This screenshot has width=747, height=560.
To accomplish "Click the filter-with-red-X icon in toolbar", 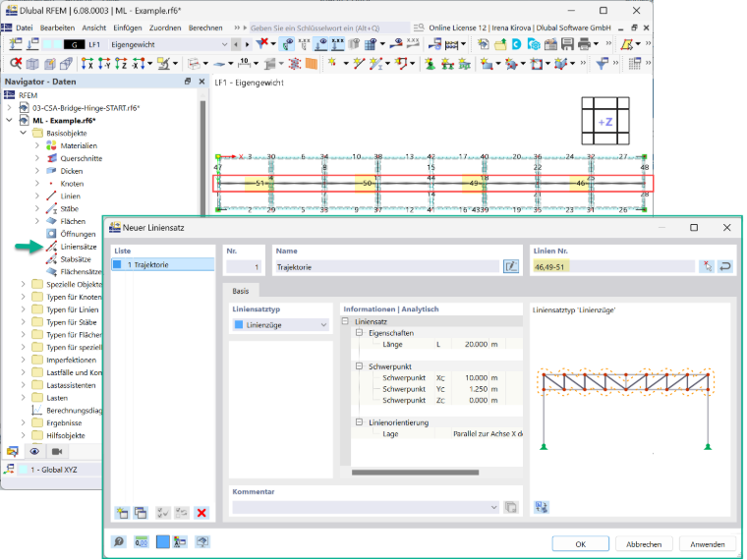I will (x=262, y=44).
